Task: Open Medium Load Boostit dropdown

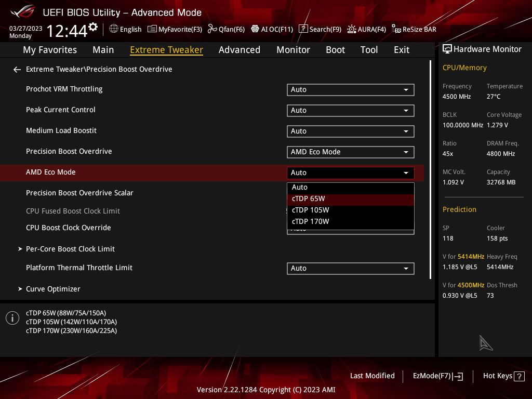Action: point(351,131)
